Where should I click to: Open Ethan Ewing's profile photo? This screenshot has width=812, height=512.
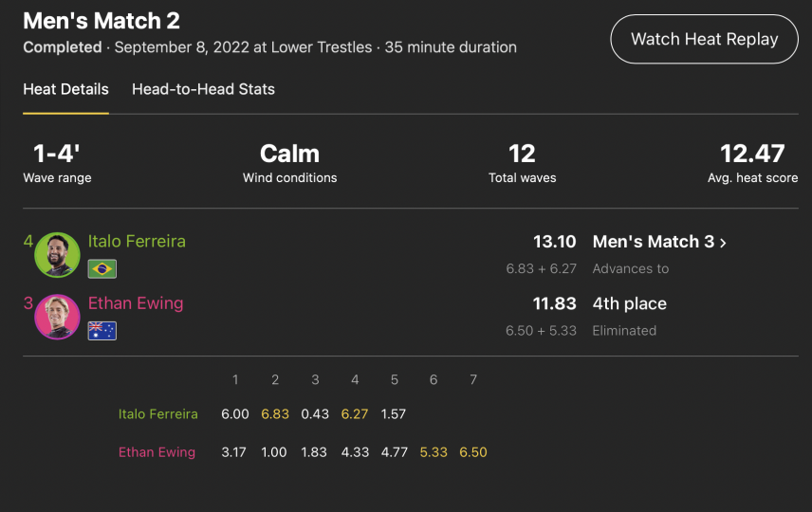pyautogui.click(x=57, y=317)
